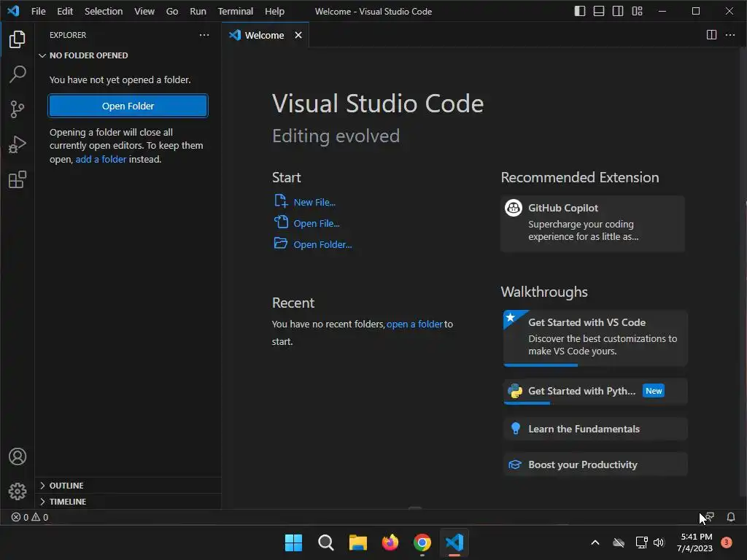Viewport: 747px width, 560px height.
Task: Open Firefox from the taskbar
Action: [x=390, y=542]
